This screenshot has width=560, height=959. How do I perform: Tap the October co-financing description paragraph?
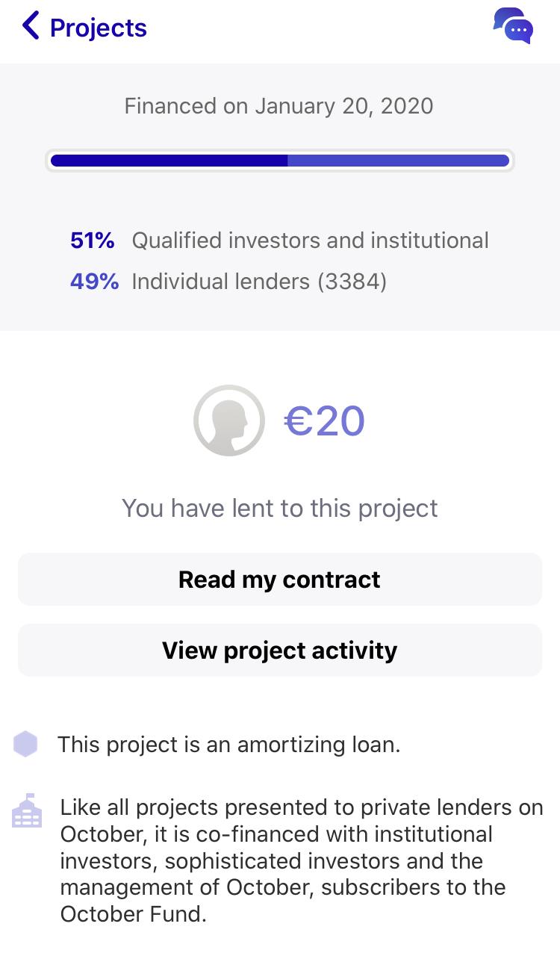[301, 860]
